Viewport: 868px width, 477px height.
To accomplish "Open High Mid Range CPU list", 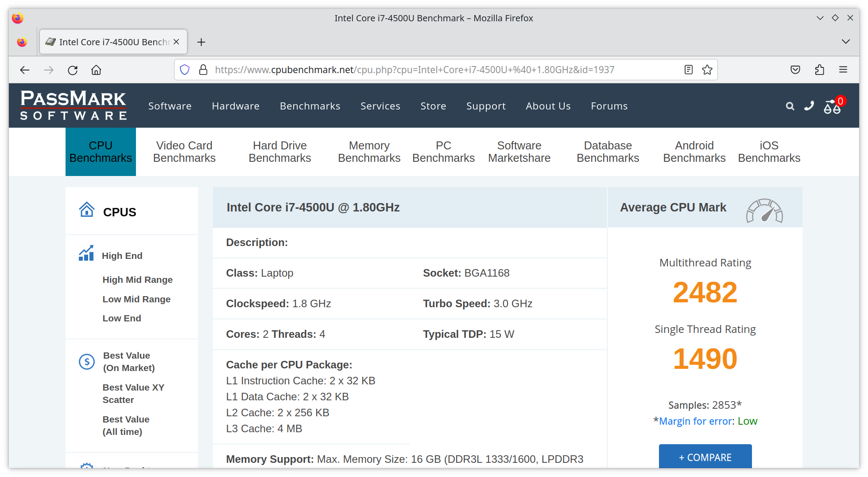I will coord(137,280).
